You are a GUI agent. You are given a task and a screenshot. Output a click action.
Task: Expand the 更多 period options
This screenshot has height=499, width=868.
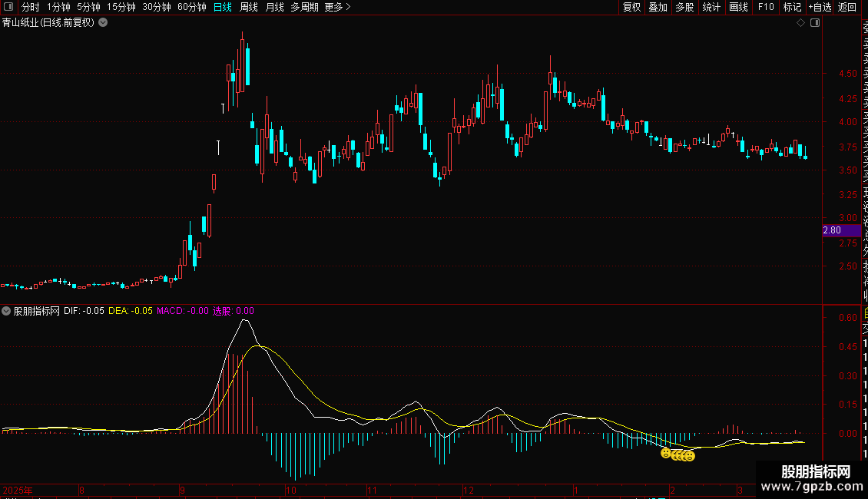tap(337, 7)
